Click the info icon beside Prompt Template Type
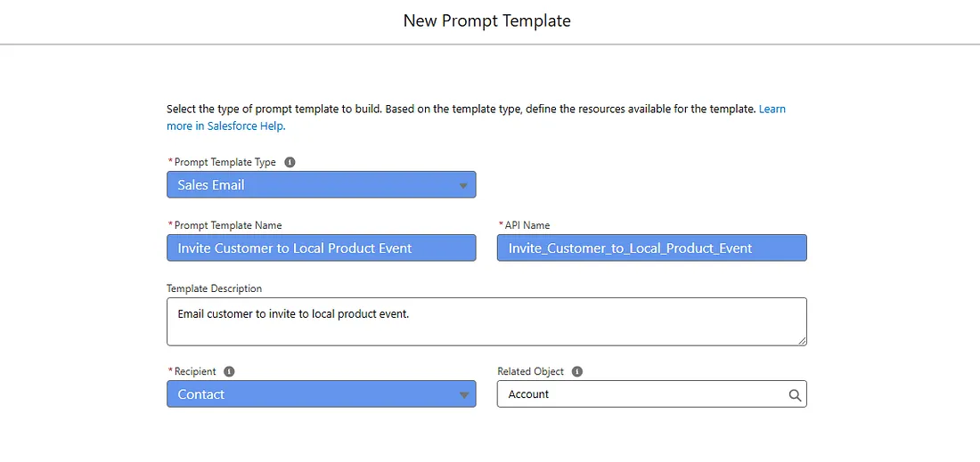980x462 pixels. [290, 162]
